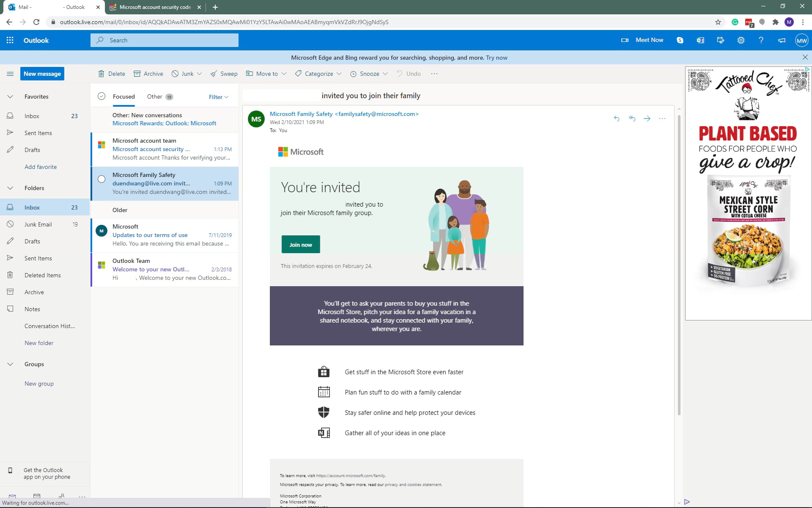The height and width of the screenshot is (508, 812).
Task: Switch to the Other tab
Action: (155, 97)
